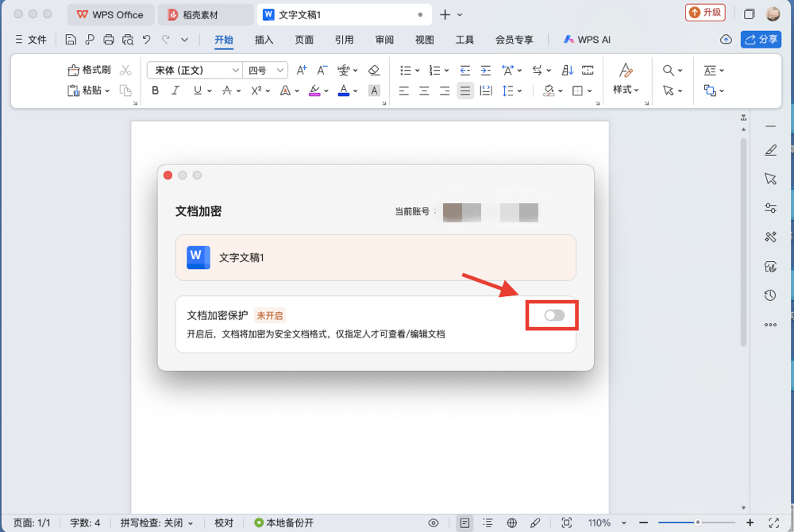The image size is (794, 532).
Task: Toggle the highlight color formatting
Action: point(316,90)
